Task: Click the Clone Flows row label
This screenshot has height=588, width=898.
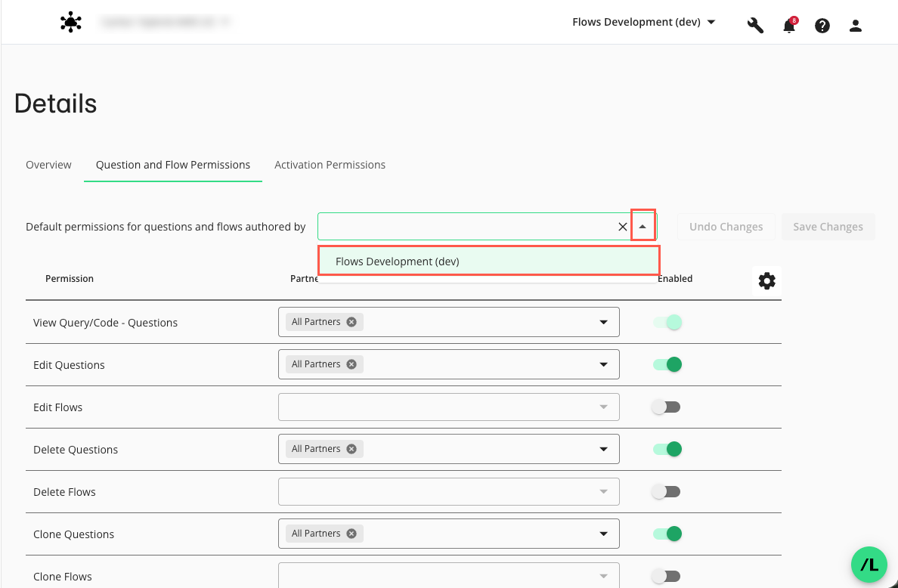Action: click(63, 577)
